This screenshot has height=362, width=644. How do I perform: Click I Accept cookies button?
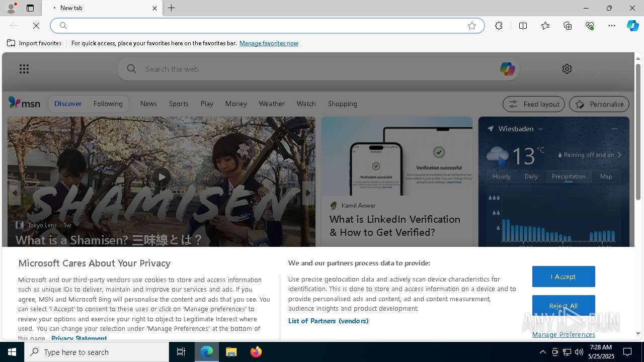coord(563,277)
